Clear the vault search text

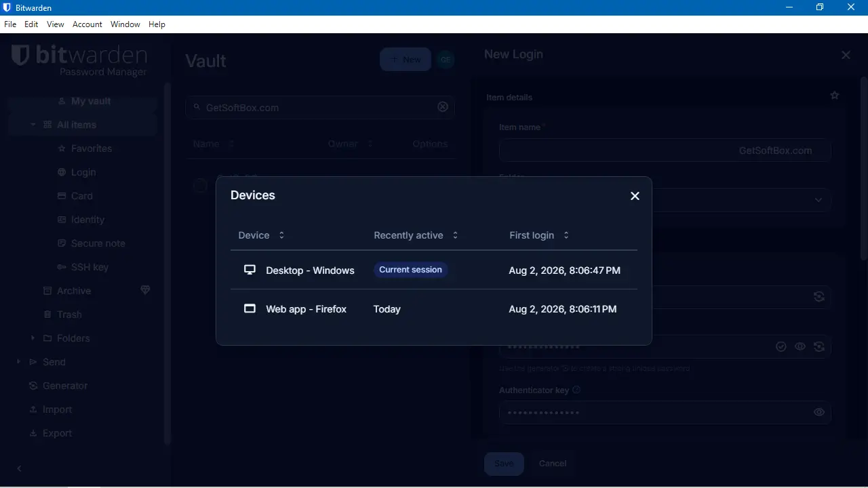click(443, 107)
